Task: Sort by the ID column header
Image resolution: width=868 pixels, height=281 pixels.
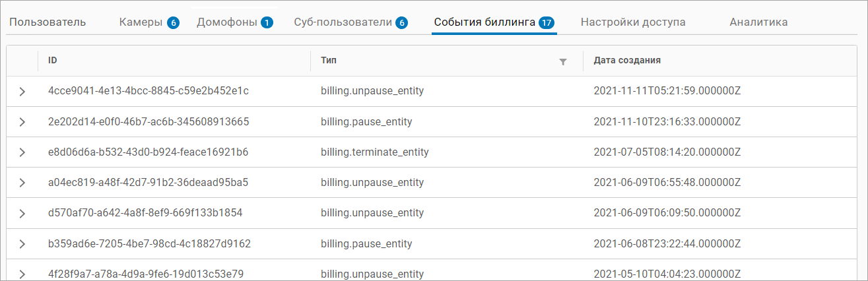Action: (x=53, y=61)
